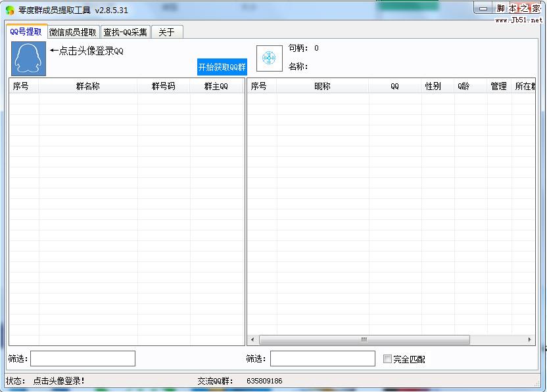
Task: Open the 查找-QQ采集 tab
Action: 126,32
